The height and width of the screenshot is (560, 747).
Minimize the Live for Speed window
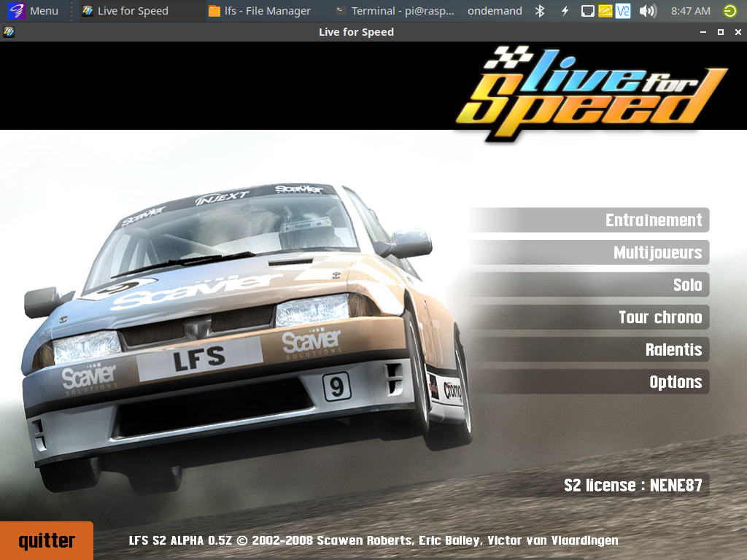coord(703,32)
